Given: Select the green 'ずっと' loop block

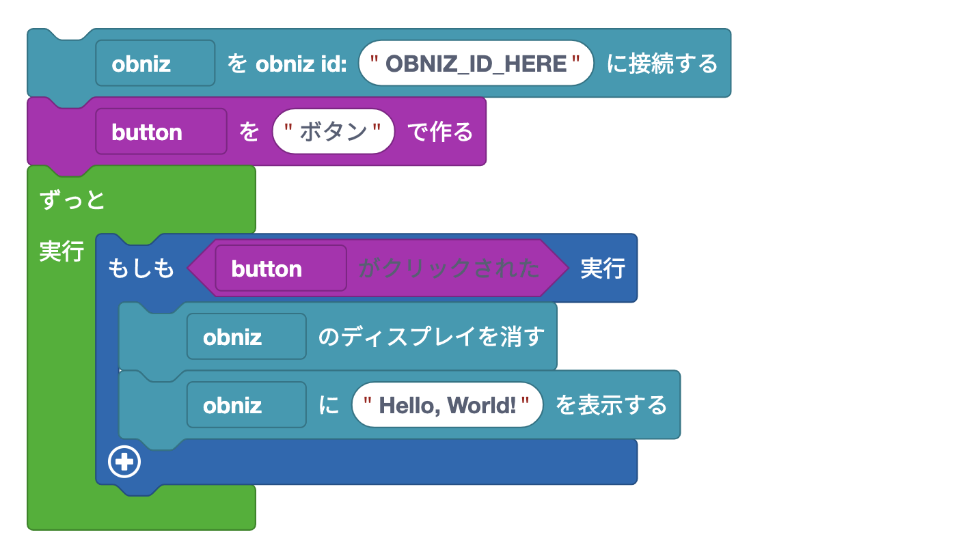Looking at the screenshot, I should (72, 200).
